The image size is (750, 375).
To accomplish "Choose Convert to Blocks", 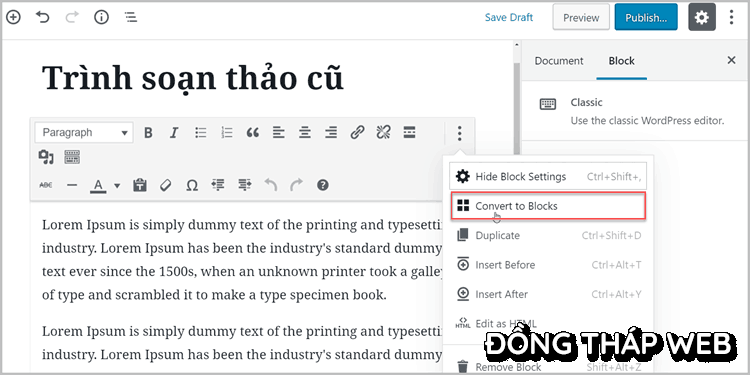I will pyautogui.click(x=548, y=206).
